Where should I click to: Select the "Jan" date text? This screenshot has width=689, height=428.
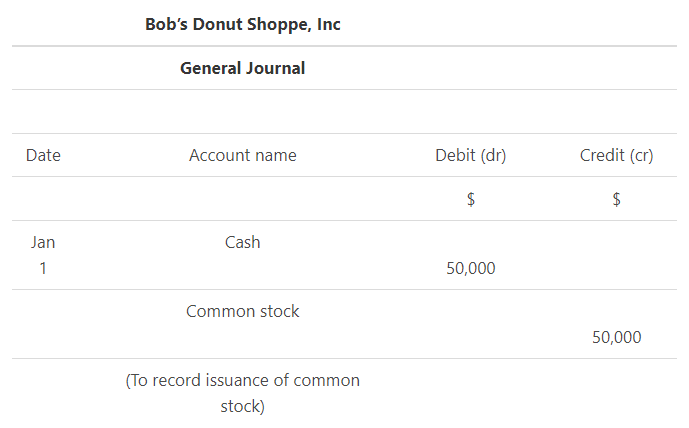click(43, 242)
